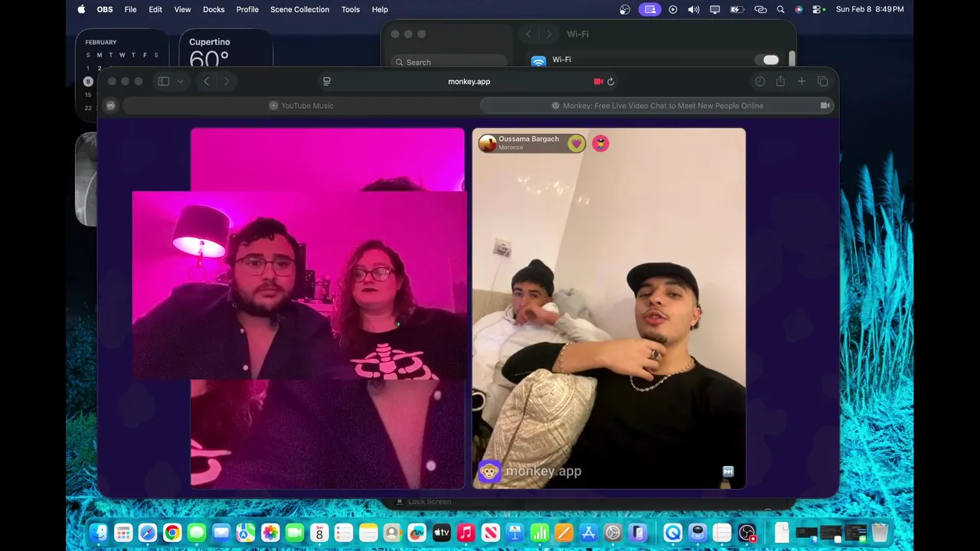The width and height of the screenshot is (980, 551).
Task: Open Safari downloads/history clock icon
Action: (x=759, y=81)
